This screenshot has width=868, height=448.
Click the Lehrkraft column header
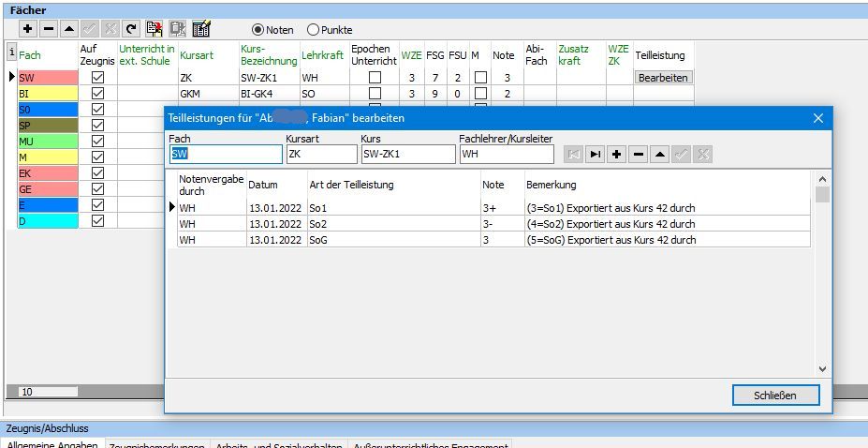(325, 54)
